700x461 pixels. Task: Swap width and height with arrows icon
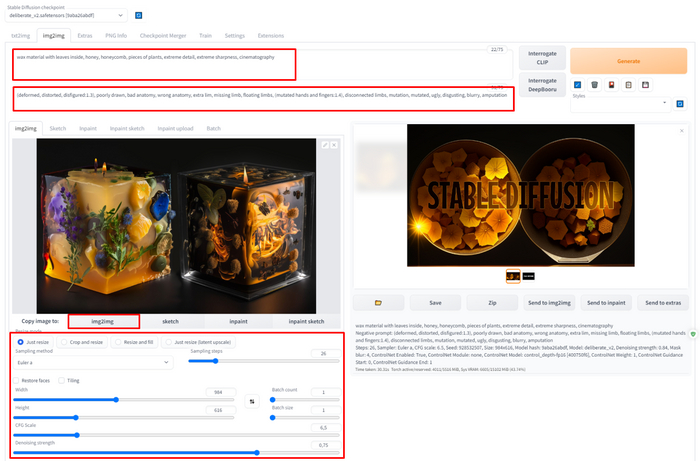250,402
